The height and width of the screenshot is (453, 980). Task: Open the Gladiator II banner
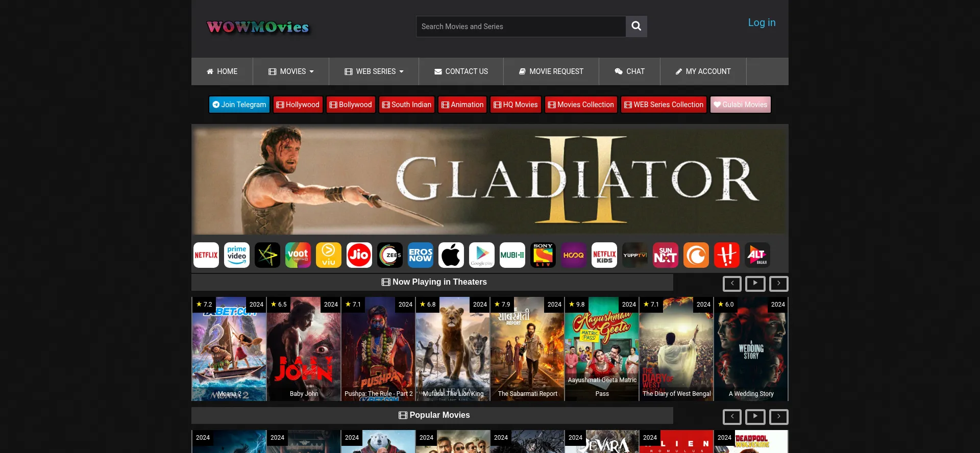click(490, 179)
